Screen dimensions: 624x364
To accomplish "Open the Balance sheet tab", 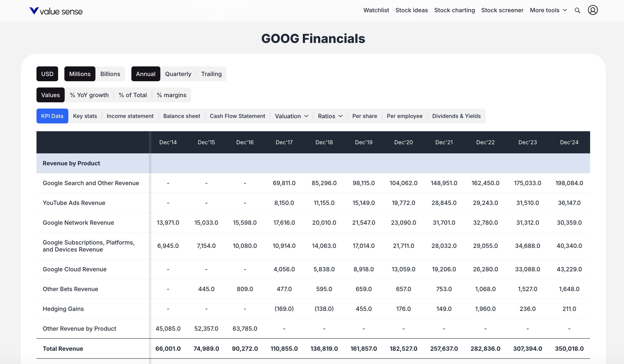I will (182, 116).
